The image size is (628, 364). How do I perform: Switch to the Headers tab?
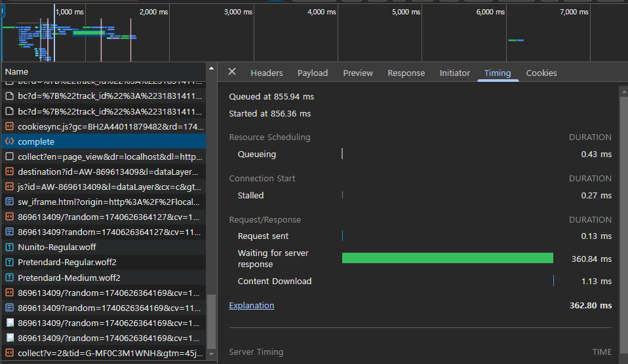pyautogui.click(x=267, y=73)
